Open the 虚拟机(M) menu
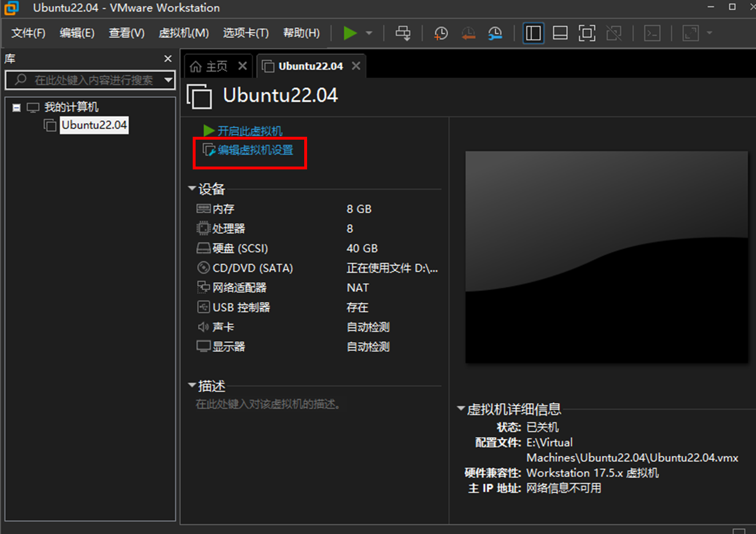Viewport: 756px width, 534px height. 184,33
